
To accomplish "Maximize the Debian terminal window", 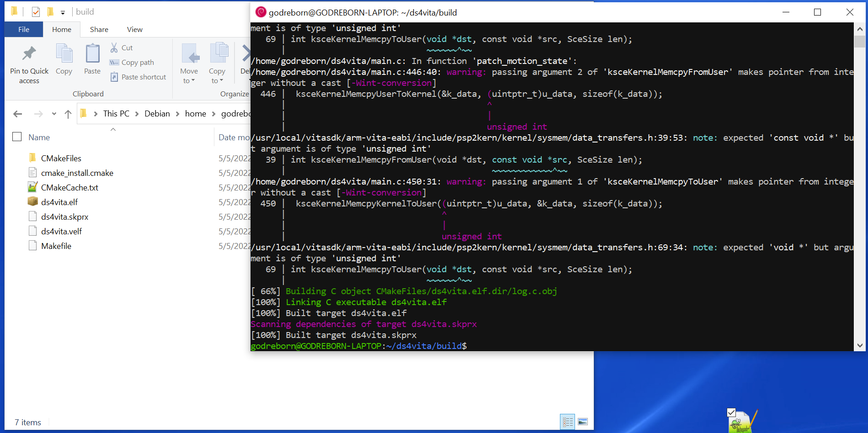I will (x=818, y=12).
